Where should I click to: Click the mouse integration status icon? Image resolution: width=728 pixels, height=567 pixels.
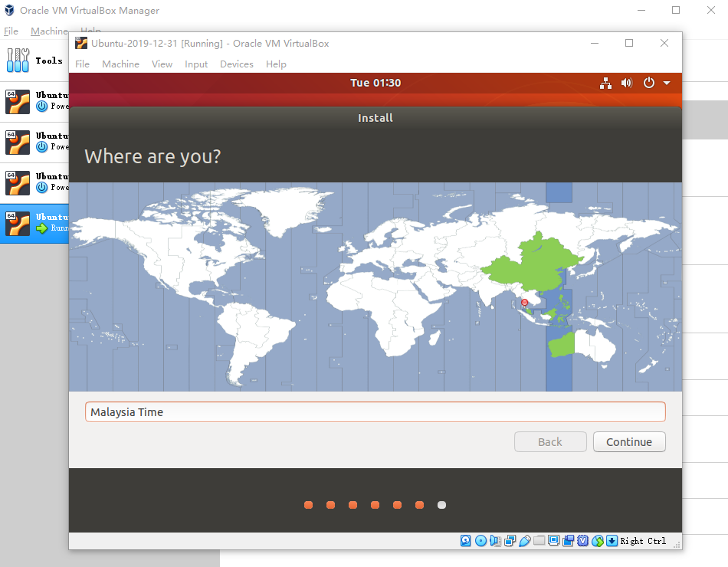[x=598, y=540]
